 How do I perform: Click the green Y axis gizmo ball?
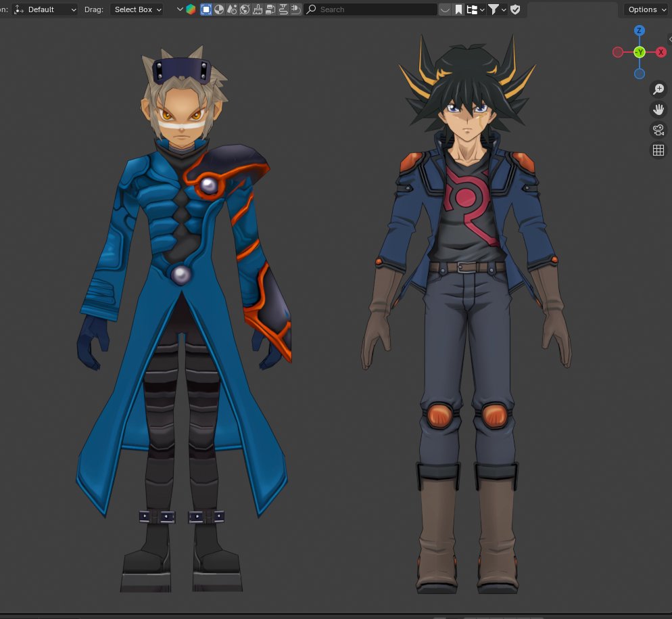(x=640, y=52)
